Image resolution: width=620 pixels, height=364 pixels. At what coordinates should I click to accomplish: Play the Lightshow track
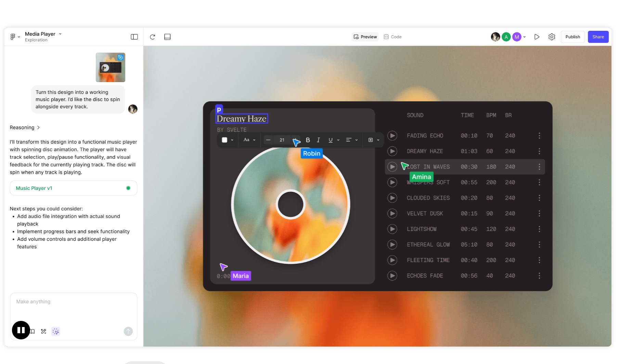(392, 229)
